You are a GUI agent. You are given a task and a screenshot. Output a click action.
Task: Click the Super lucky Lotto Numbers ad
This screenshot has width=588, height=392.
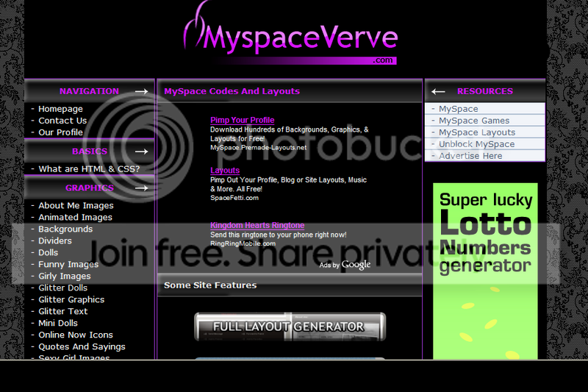[x=485, y=271]
